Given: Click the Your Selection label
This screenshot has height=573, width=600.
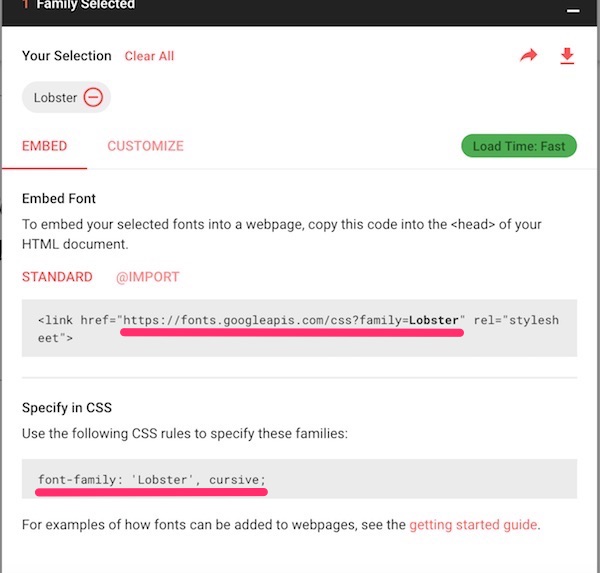Looking at the screenshot, I should (x=67, y=56).
